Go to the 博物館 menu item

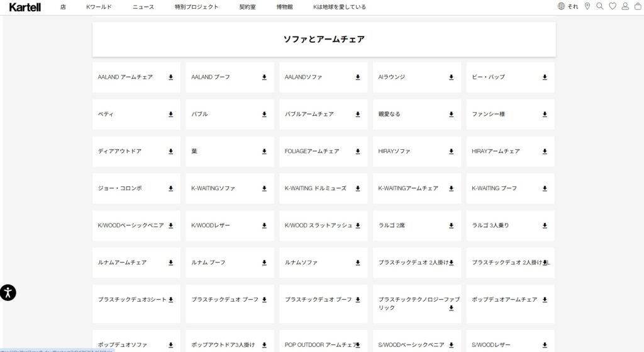[x=284, y=7]
